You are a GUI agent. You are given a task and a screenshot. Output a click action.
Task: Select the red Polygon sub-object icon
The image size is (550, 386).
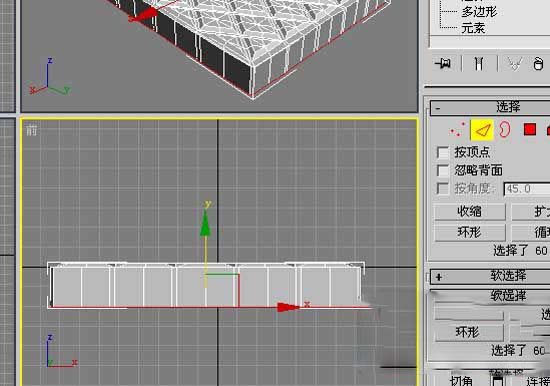click(x=530, y=129)
